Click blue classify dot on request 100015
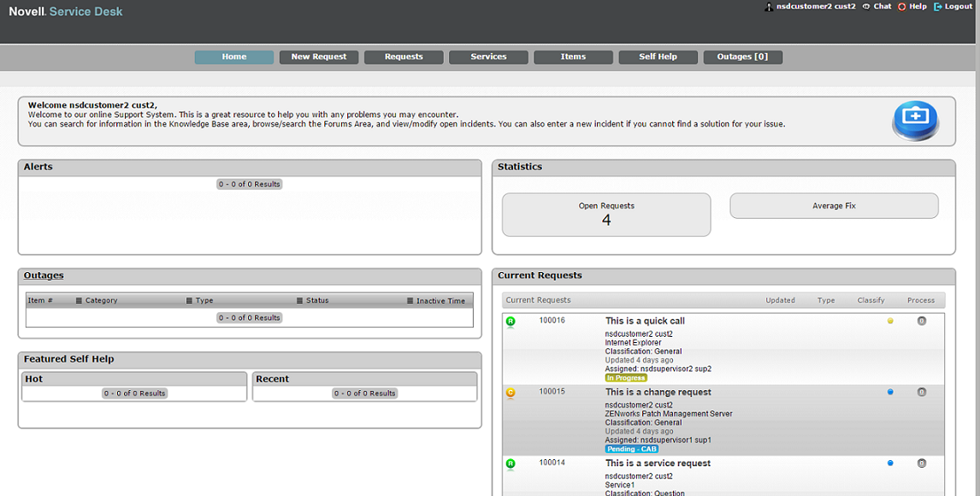 click(x=890, y=393)
